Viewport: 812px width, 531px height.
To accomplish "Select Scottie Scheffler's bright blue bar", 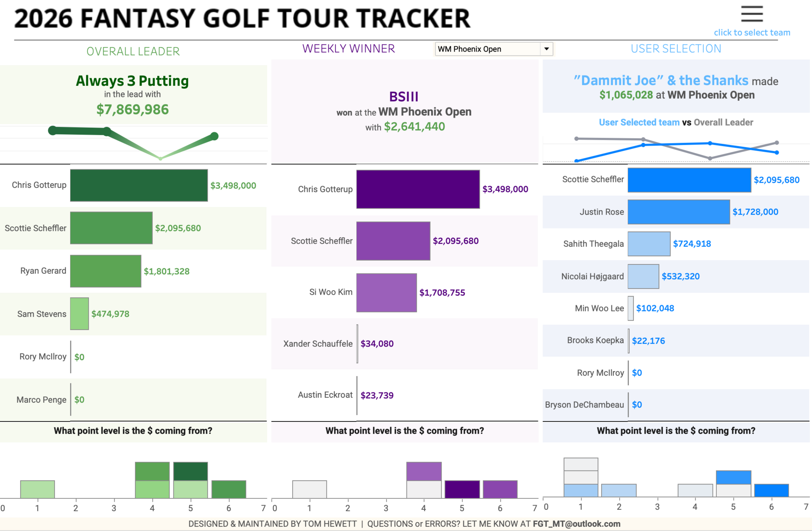I will point(689,180).
